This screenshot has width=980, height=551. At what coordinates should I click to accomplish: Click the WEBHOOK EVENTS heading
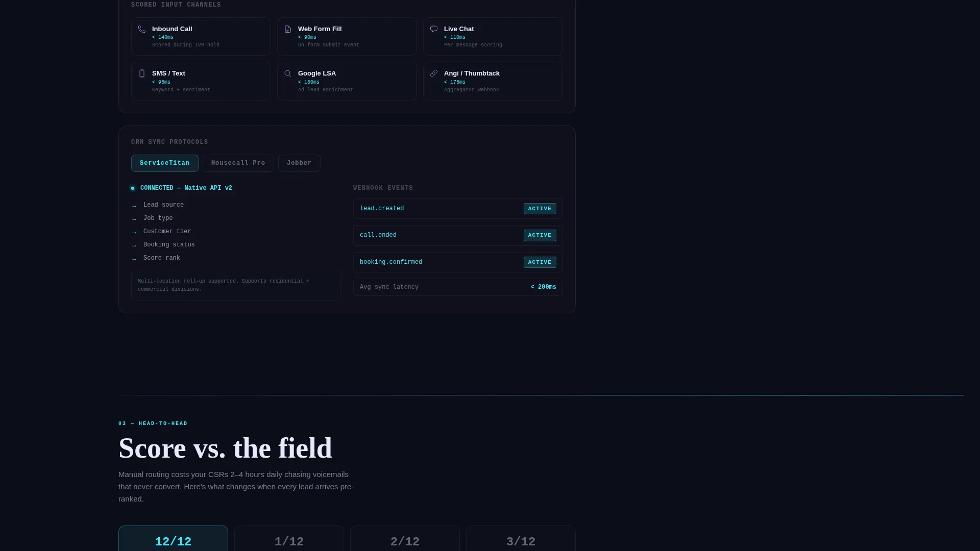coord(383,188)
